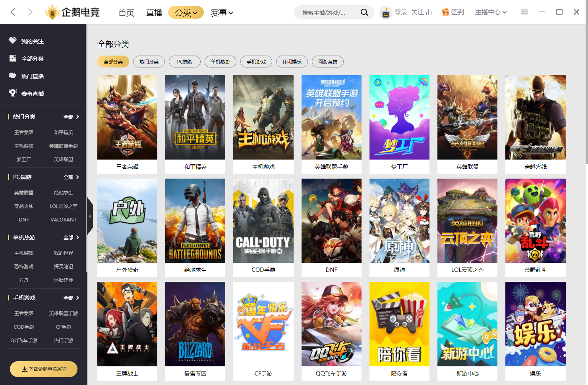
Task: Click the user avatar icon
Action: 385,13
